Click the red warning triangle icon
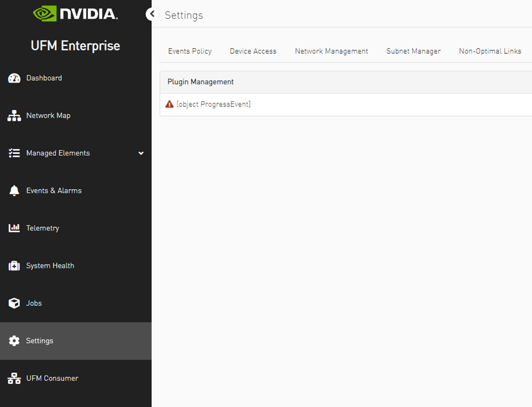Image resolution: width=532 pixels, height=407 pixels. [x=169, y=104]
